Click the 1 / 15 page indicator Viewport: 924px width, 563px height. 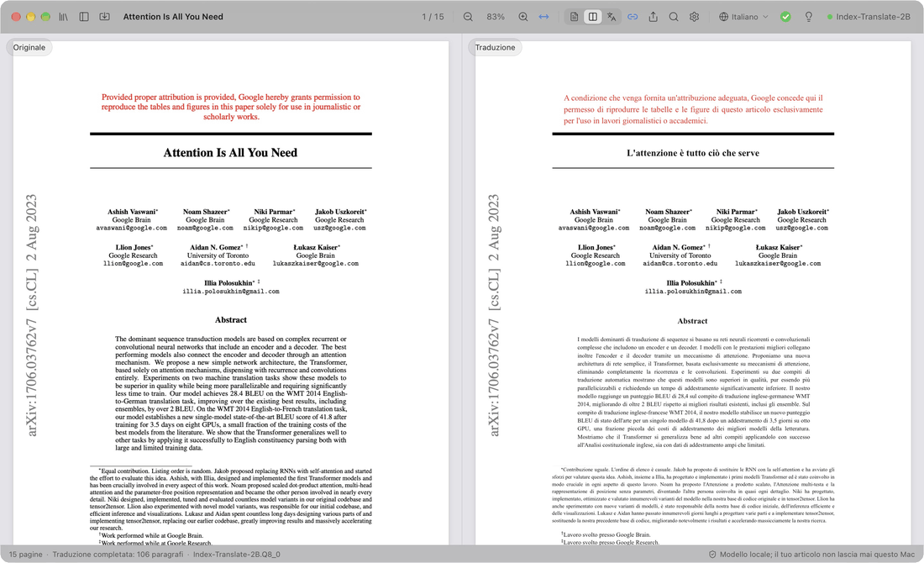click(433, 17)
